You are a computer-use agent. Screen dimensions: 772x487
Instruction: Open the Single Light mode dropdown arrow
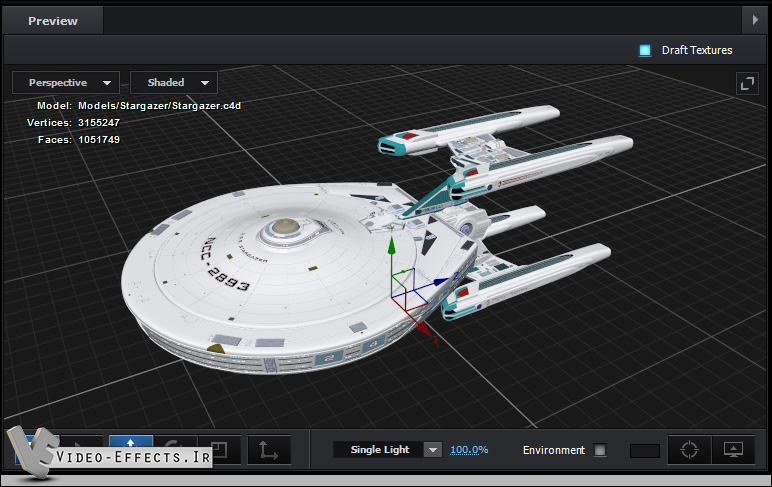[433, 450]
